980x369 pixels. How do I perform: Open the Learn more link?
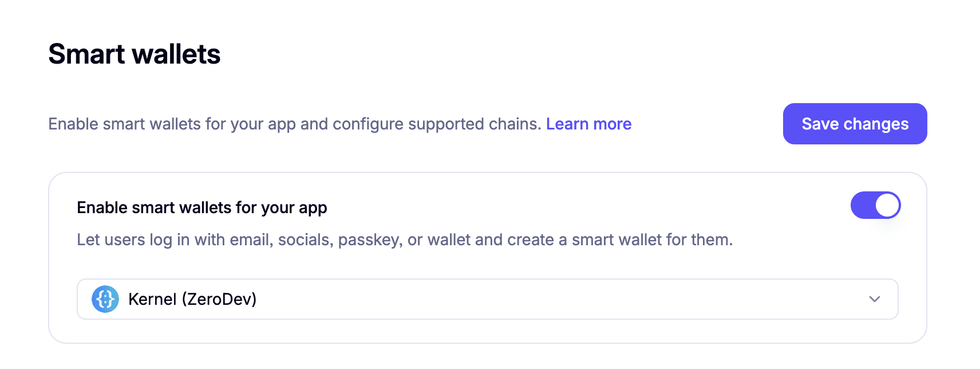pos(588,124)
